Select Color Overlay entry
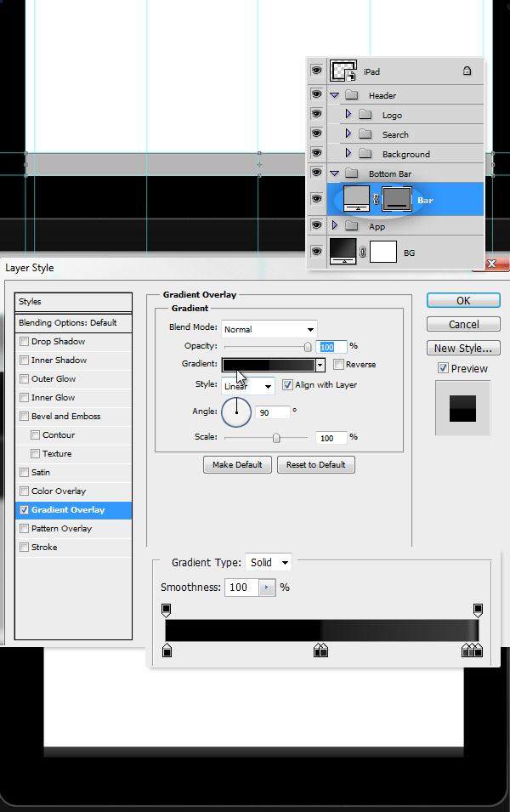510x812 pixels. click(x=59, y=491)
